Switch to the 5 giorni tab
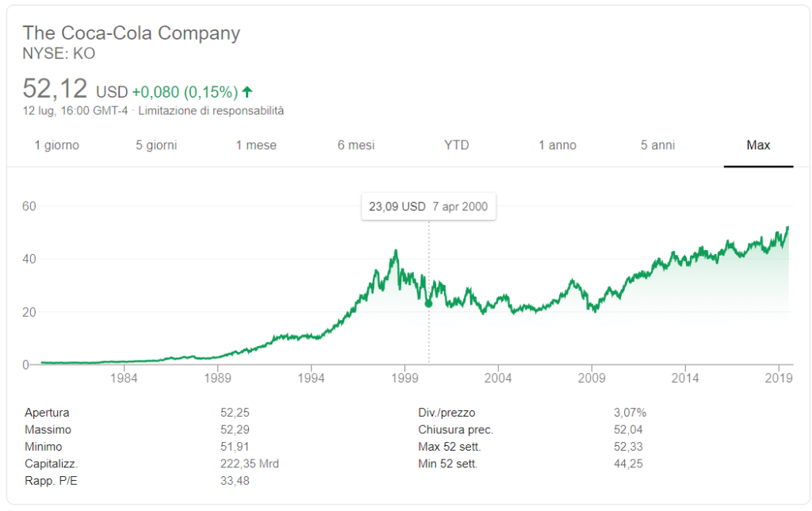This screenshot has height=511, width=812. 156,145
